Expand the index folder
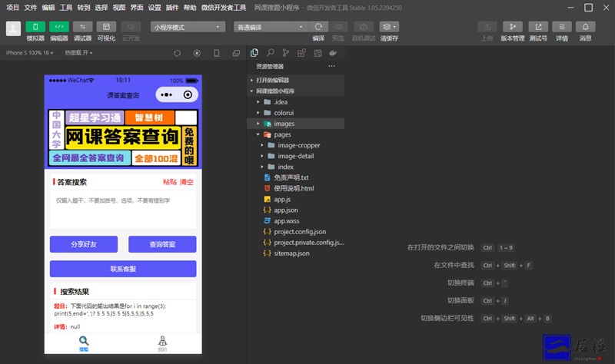 pos(296,167)
